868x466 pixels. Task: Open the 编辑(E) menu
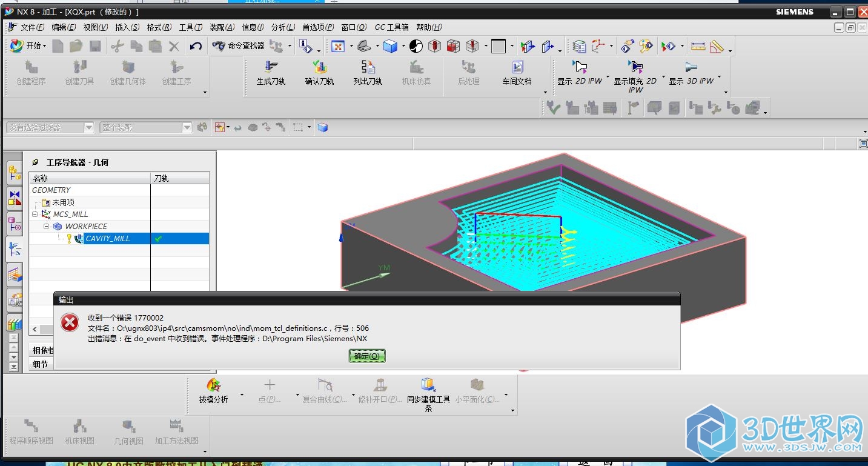64,27
